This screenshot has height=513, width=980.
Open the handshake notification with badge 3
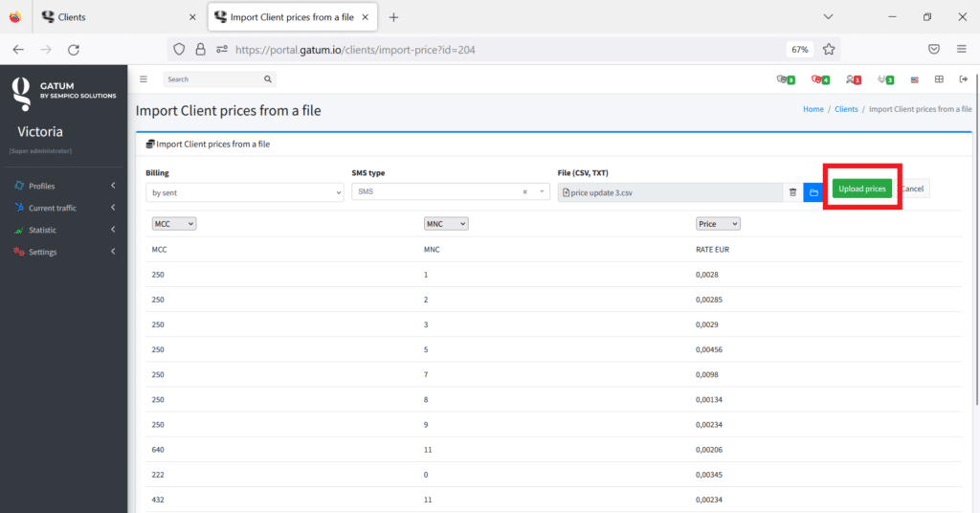[885, 79]
